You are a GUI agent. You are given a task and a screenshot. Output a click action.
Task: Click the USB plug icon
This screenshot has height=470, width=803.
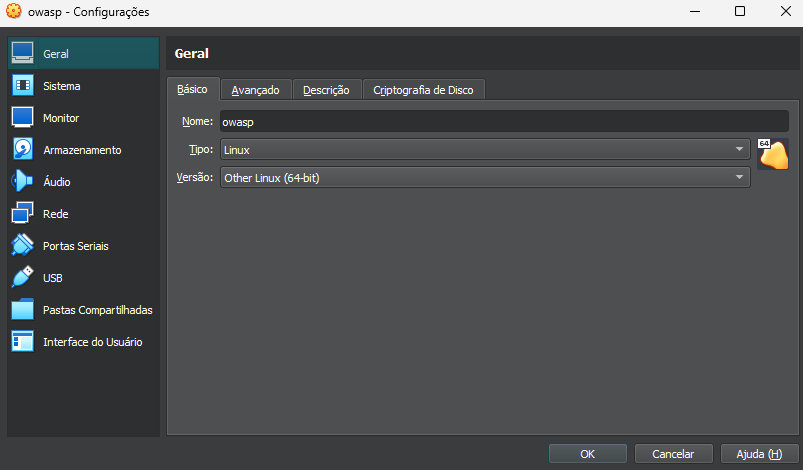click(23, 277)
